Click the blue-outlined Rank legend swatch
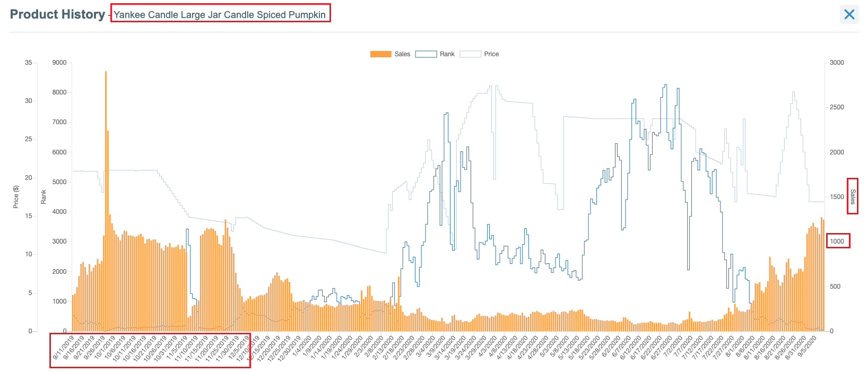This screenshot has width=868, height=372. (426, 54)
